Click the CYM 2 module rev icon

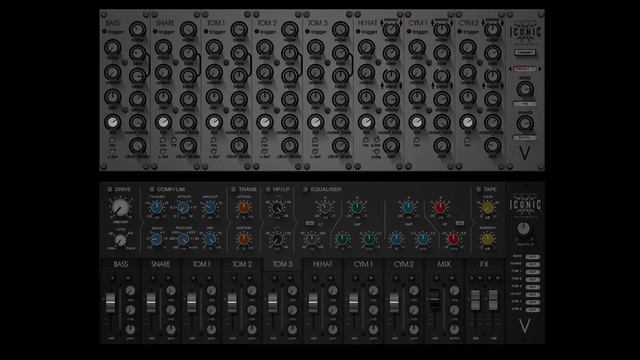[x=467, y=140]
